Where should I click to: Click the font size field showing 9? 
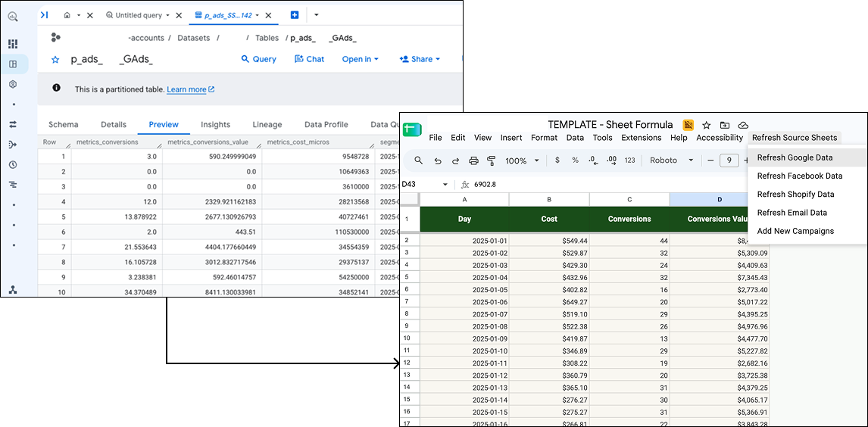tap(729, 161)
